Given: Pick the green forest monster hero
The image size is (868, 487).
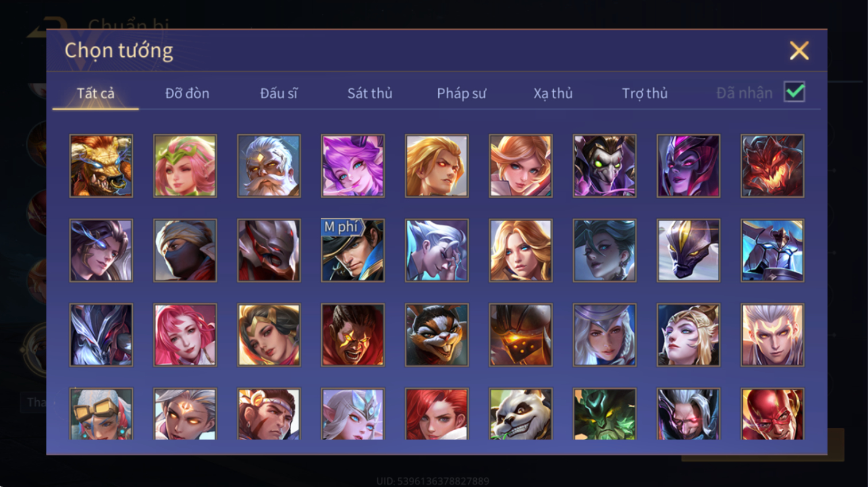Looking at the screenshot, I should point(604,414).
